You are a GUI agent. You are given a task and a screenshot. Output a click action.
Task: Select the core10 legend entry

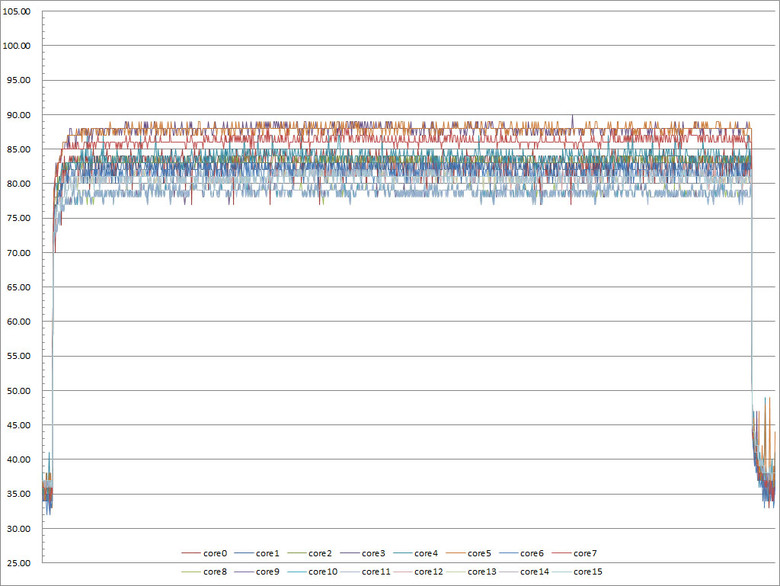[x=312, y=572]
